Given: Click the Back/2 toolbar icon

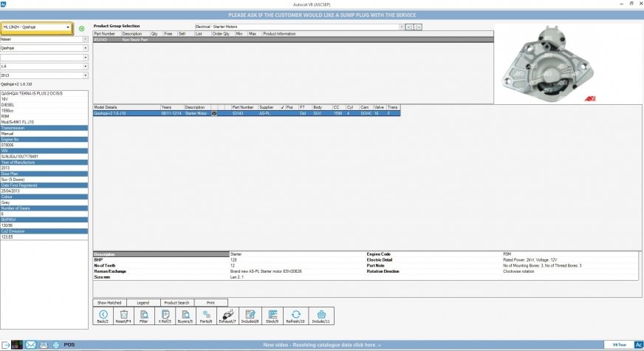Looking at the screenshot, I should [x=103, y=316].
